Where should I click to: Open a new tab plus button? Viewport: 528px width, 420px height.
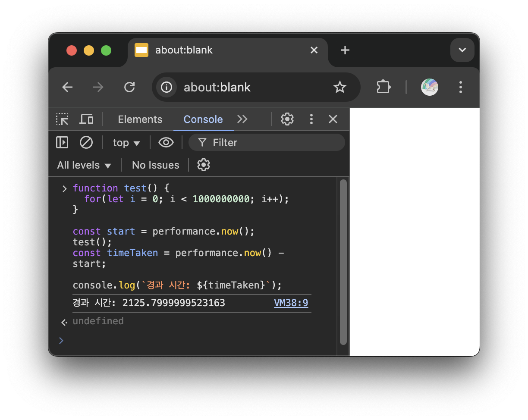click(x=345, y=50)
